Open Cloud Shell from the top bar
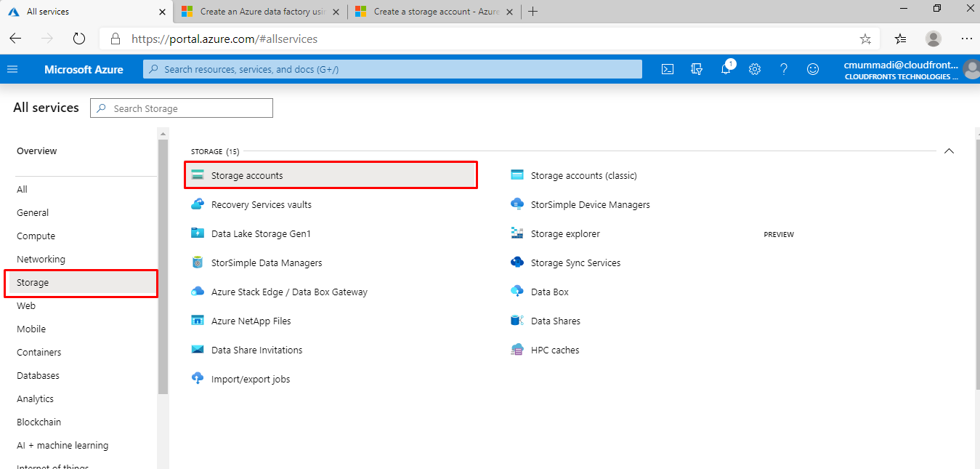 pyautogui.click(x=668, y=69)
